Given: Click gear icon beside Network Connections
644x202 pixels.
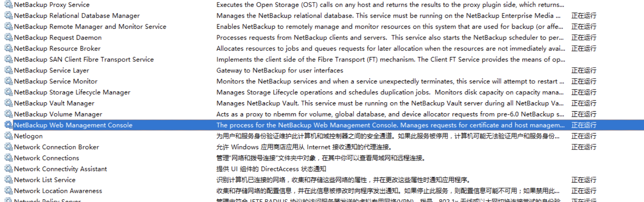Looking at the screenshot, I should point(8,158).
